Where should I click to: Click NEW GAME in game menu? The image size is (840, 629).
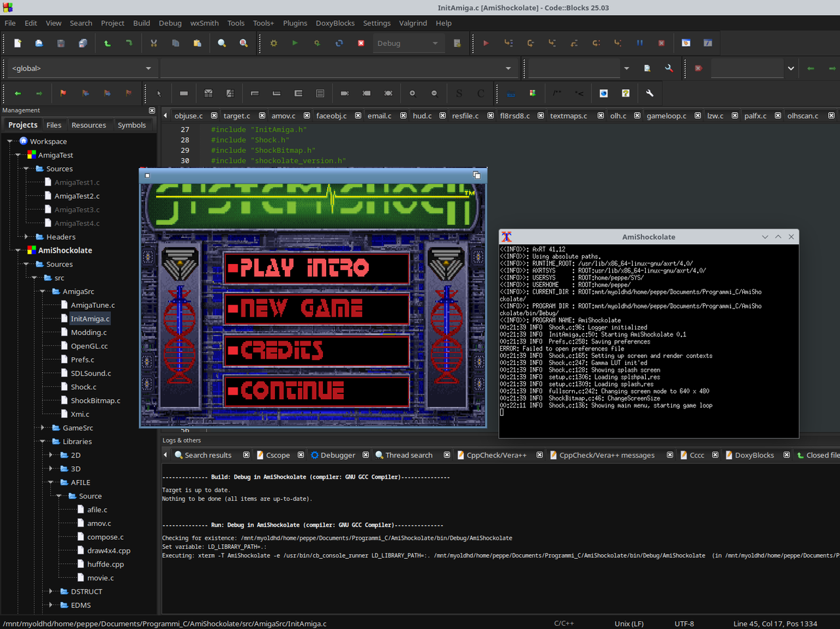317,309
